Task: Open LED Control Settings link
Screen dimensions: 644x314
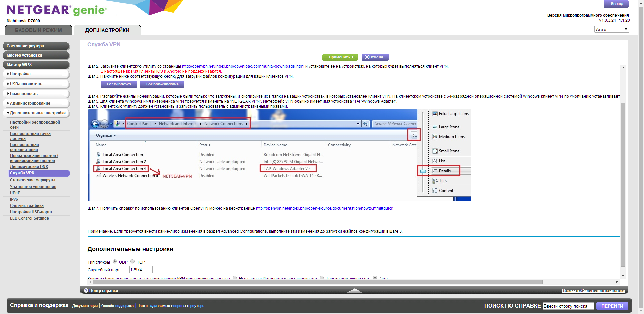Action: tap(30, 218)
